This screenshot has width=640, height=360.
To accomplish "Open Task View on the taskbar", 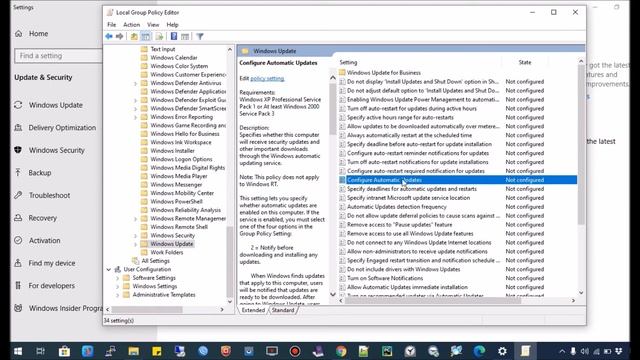I will pos(40,351).
